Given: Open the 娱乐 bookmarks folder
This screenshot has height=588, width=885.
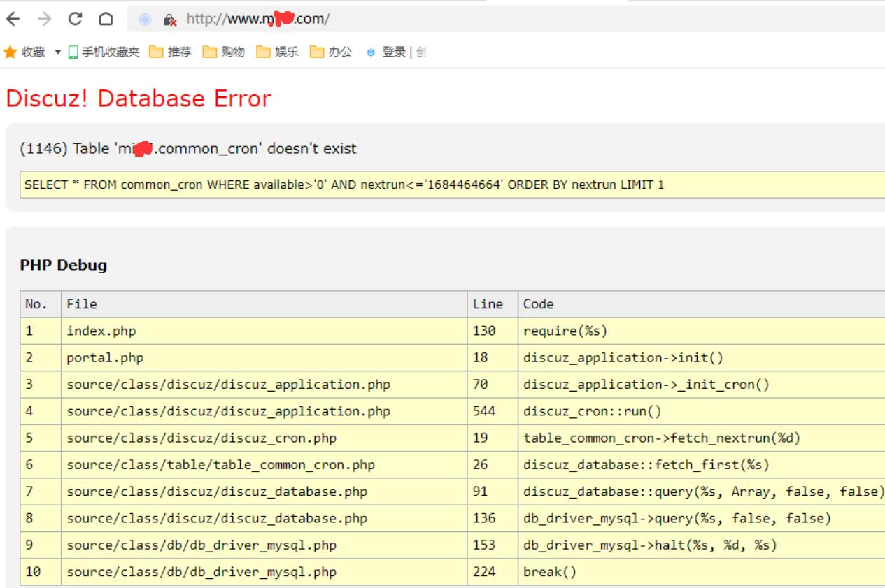Looking at the screenshot, I should (277, 52).
